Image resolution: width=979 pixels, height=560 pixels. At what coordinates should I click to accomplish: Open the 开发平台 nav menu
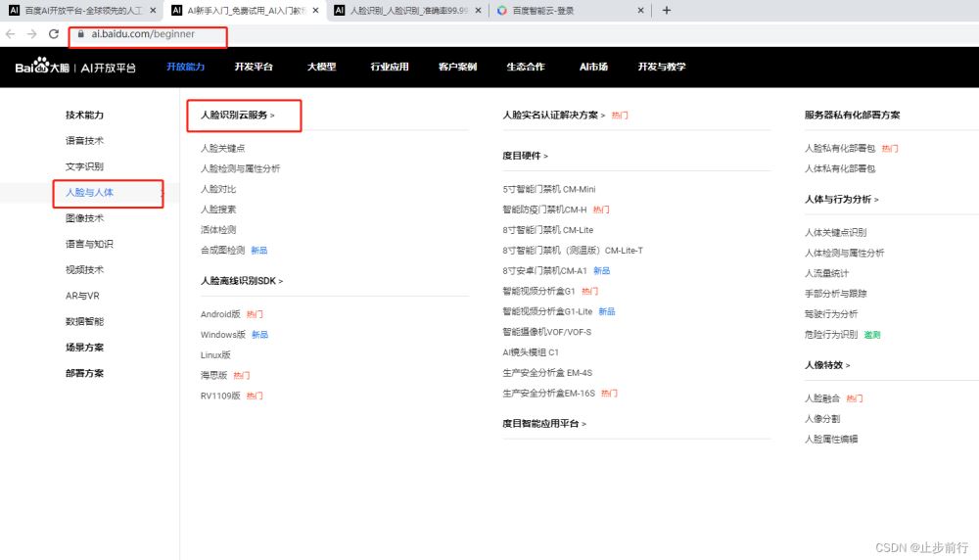coord(254,67)
